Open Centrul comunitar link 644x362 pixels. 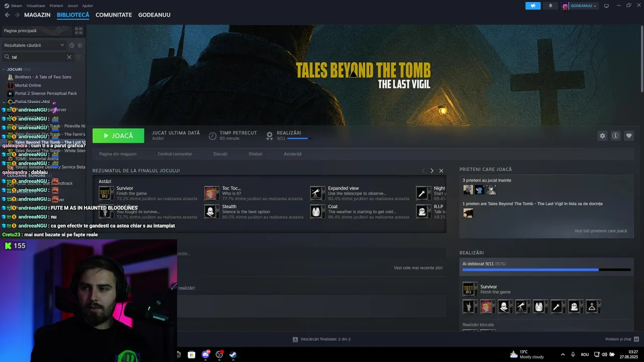[175, 154]
